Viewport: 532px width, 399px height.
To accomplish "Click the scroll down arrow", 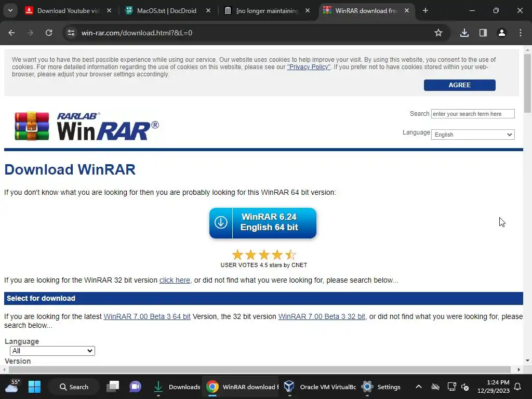I will (x=527, y=361).
